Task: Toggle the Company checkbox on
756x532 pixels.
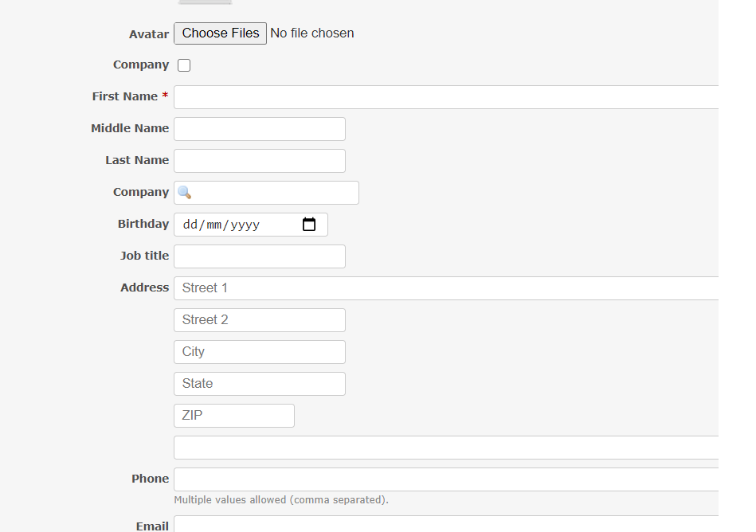Action: [183, 65]
